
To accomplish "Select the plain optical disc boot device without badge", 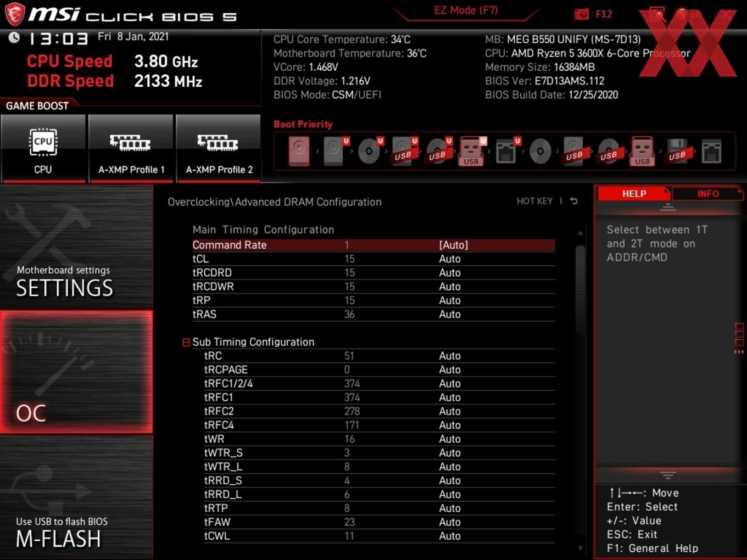I will [x=540, y=151].
